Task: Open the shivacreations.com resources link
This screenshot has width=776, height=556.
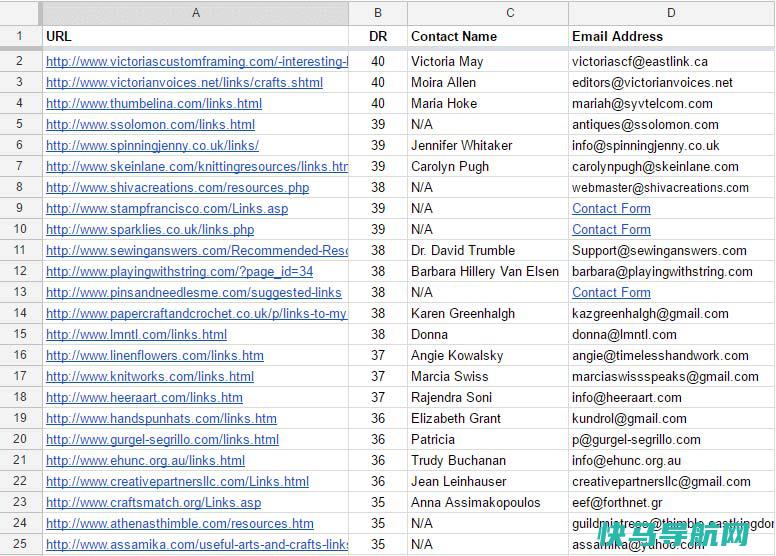Action: [177, 188]
